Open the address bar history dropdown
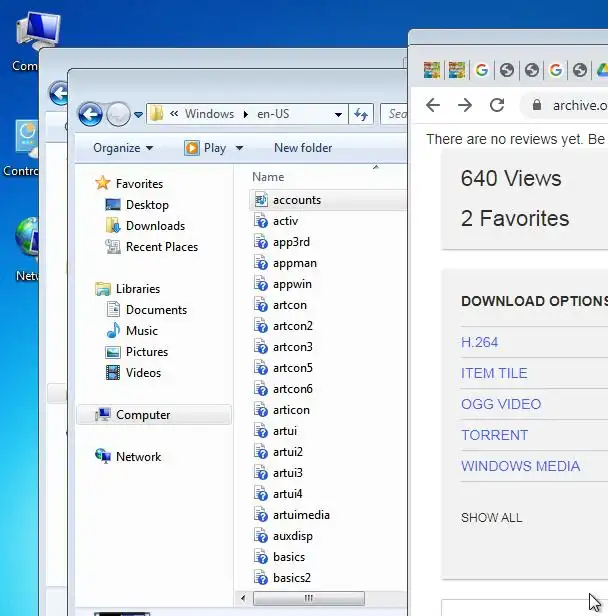The image size is (608, 616). click(338, 115)
